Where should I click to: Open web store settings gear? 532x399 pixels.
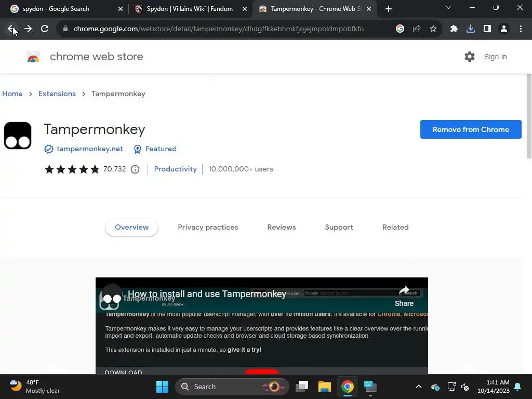[x=470, y=57]
